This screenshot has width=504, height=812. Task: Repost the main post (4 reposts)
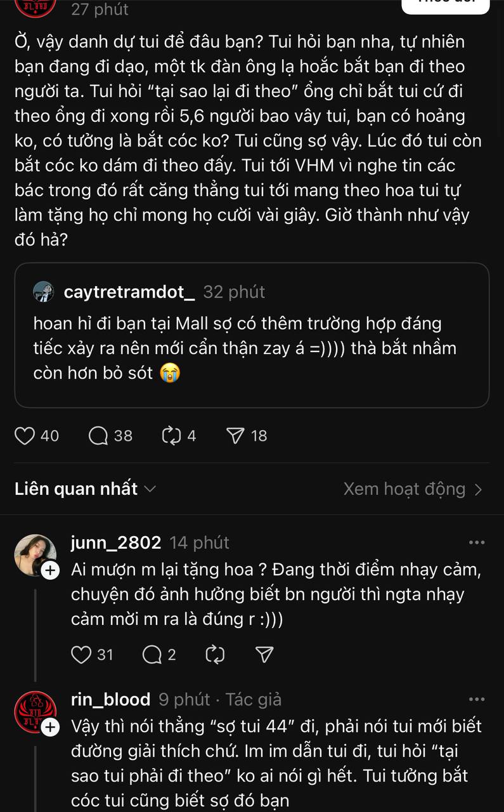pyautogui.click(x=172, y=436)
